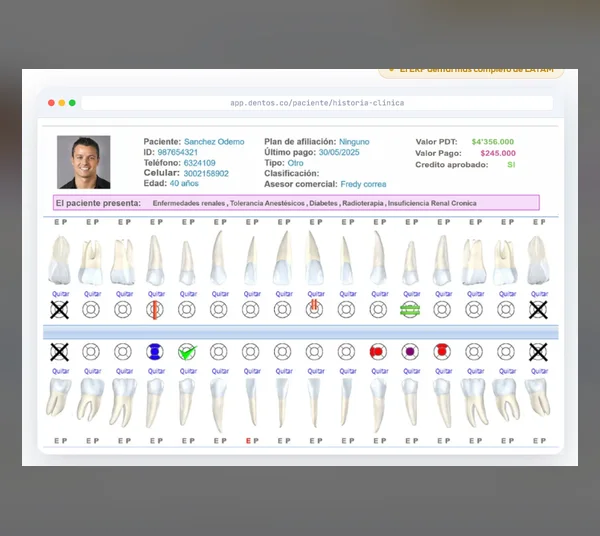Screen dimensions: 600x536
Task: Click upper tooth image above green lines symbol
Action: point(410,263)
